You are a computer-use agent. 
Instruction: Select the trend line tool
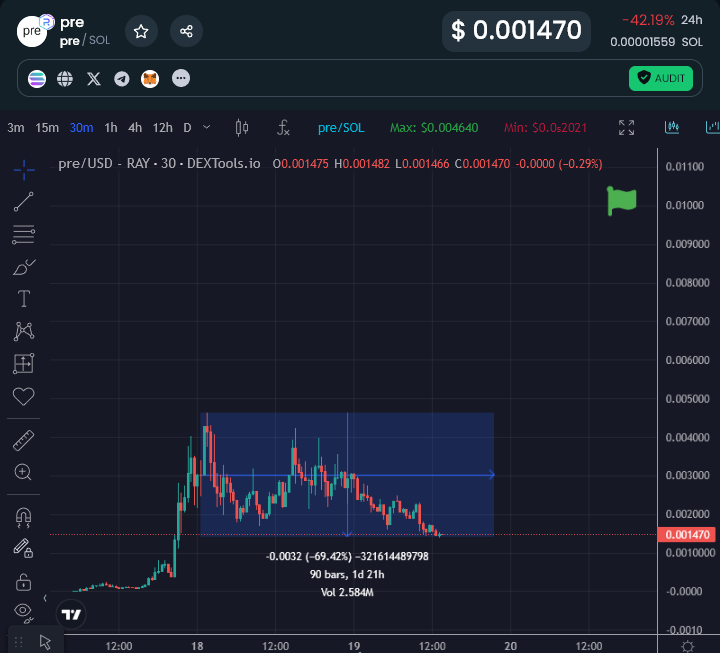(23, 202)
